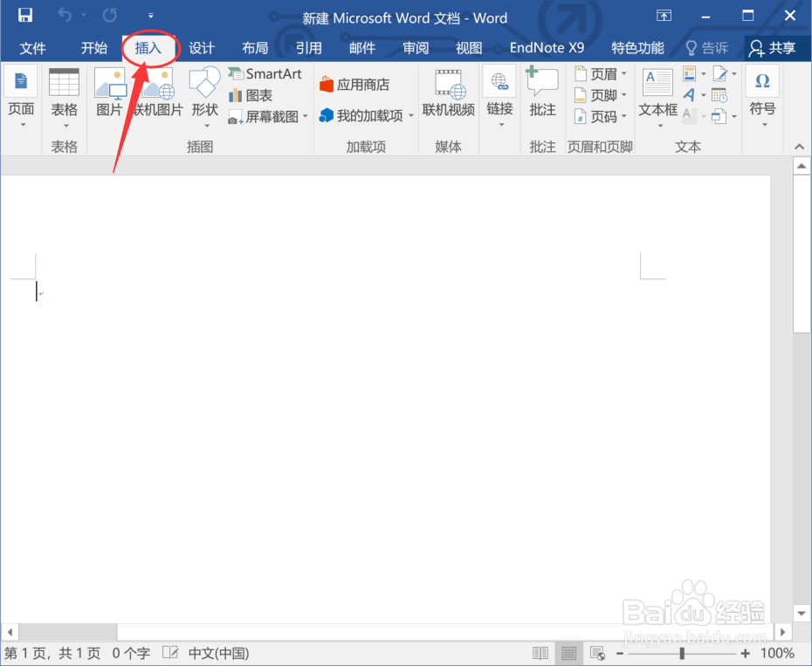The width and height of the screenshot is (812, 666).
Task: Click the proofing/spelling check icon in status bar
Action: pos(170,653)
